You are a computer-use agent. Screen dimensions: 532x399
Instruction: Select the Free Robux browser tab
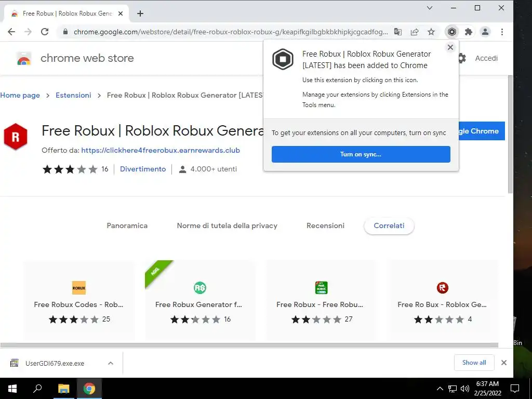(x=66, y=14)
